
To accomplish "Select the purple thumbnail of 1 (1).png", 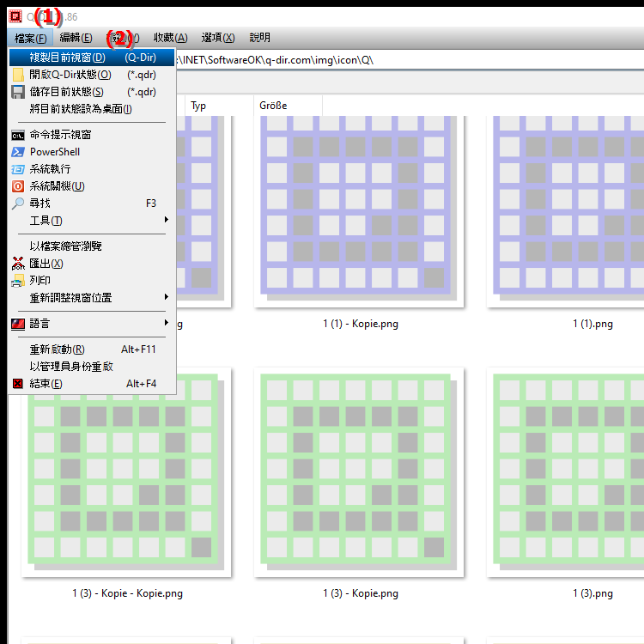I will 565,211.
